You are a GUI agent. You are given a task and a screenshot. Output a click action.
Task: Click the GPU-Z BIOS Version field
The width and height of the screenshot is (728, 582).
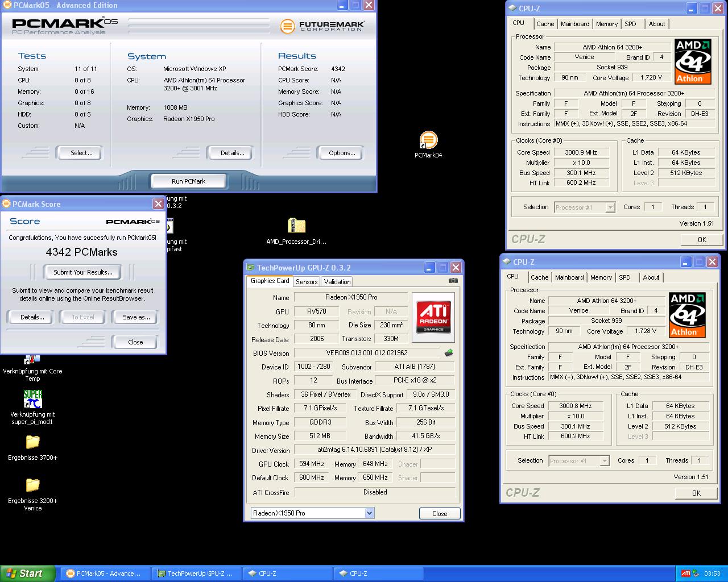coord(367,353)
